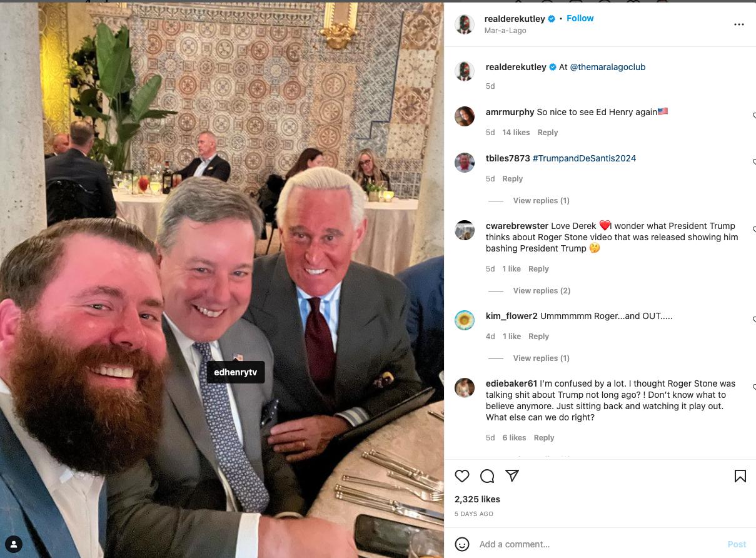756x558 pixels.
Task: Open the edhenrytv photo tag
Action: coord(236,372)
